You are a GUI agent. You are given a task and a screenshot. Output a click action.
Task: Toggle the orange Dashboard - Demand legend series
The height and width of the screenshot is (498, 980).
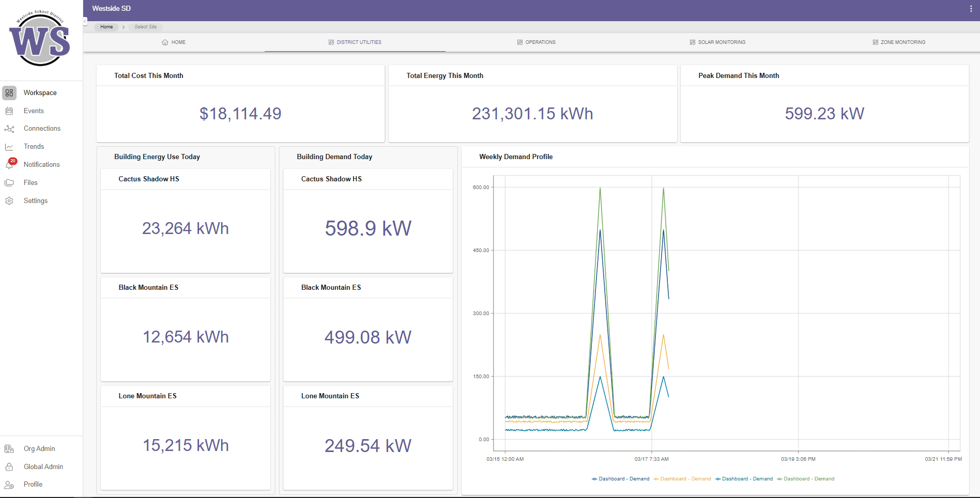coord(682,479)
